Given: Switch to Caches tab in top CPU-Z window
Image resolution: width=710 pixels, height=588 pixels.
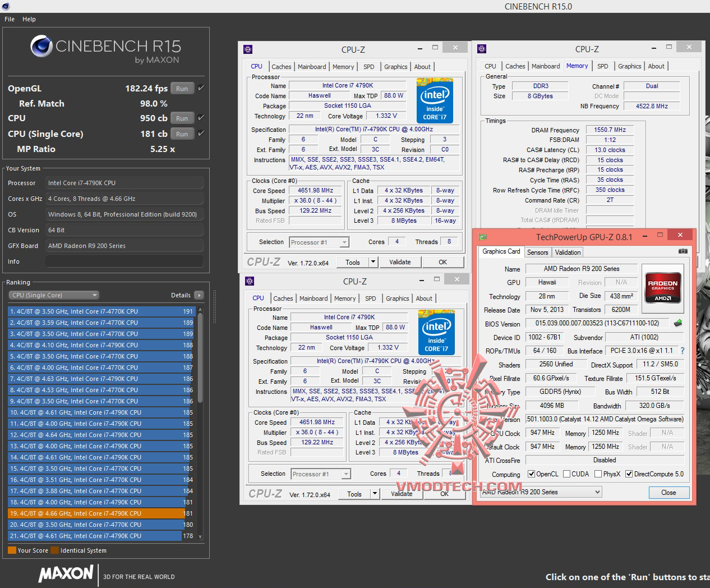Looking at the screenshot, I should tap(281, 67).
